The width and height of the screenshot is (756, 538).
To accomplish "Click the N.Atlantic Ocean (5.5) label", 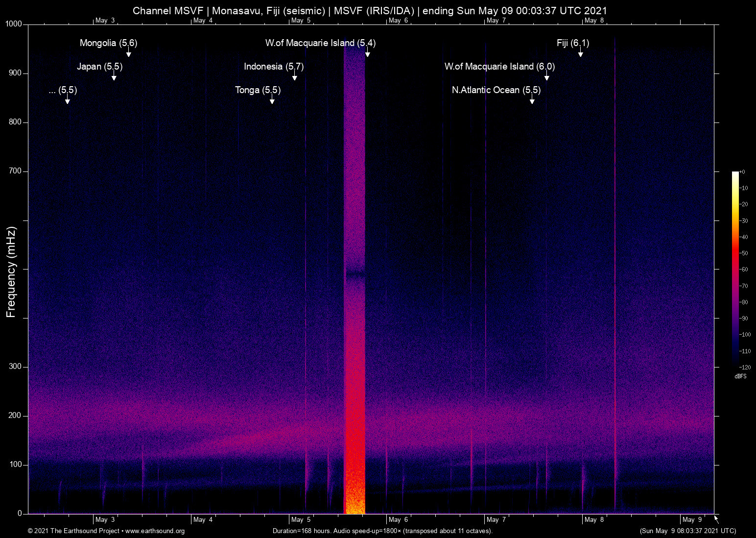I will (496, 90).
